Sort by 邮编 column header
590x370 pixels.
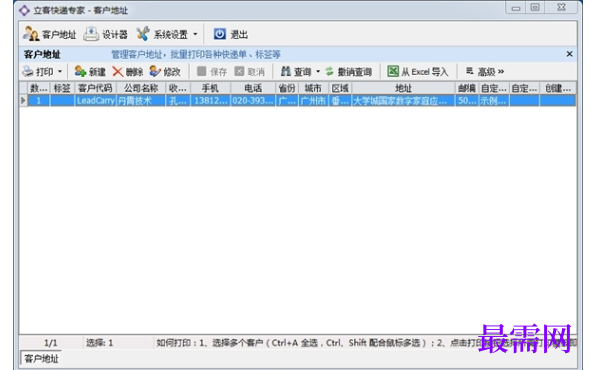[x=467, y=88]
